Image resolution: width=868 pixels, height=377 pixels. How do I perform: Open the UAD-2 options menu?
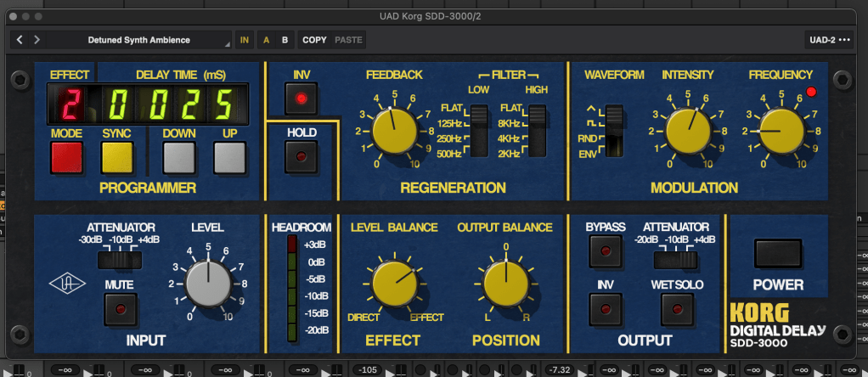pos(828,40)
